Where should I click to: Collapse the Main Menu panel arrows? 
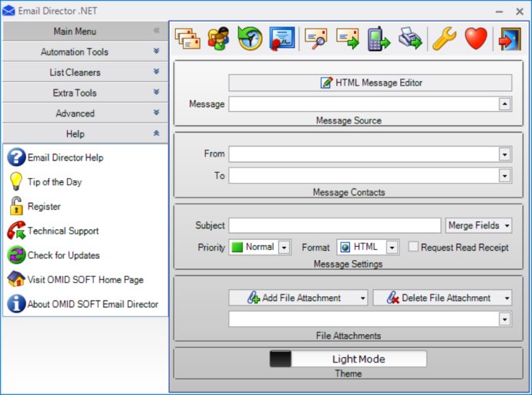(x=157, y=31)
